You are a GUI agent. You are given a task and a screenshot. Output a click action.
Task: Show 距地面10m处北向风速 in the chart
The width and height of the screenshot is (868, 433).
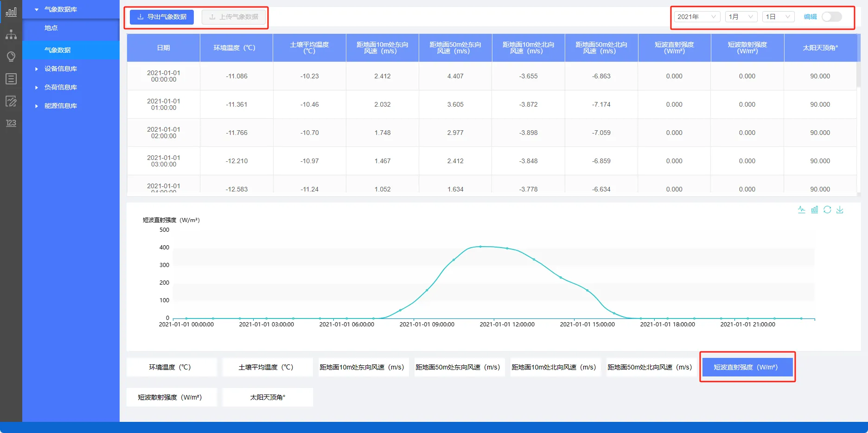pyautogui.click(x=555, y=367)
